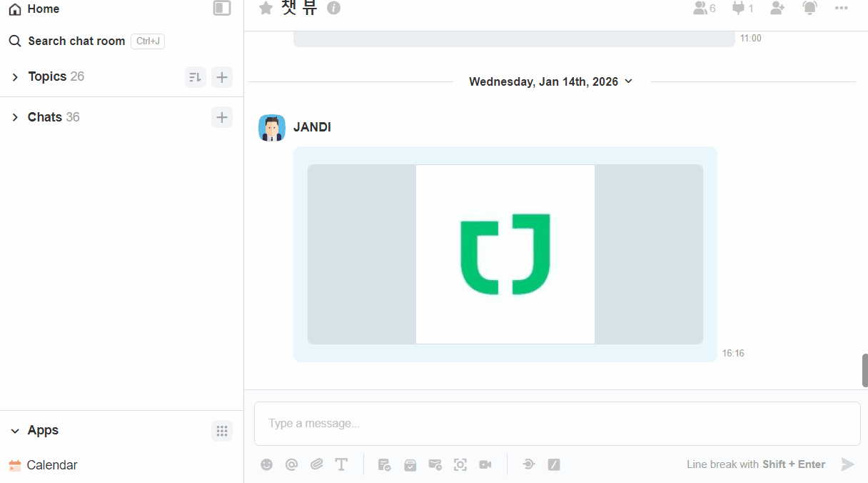The height and width of the screenshot is (483, 868).
Task: Attach a file with paperclip icon
Action: coord(317,464)
